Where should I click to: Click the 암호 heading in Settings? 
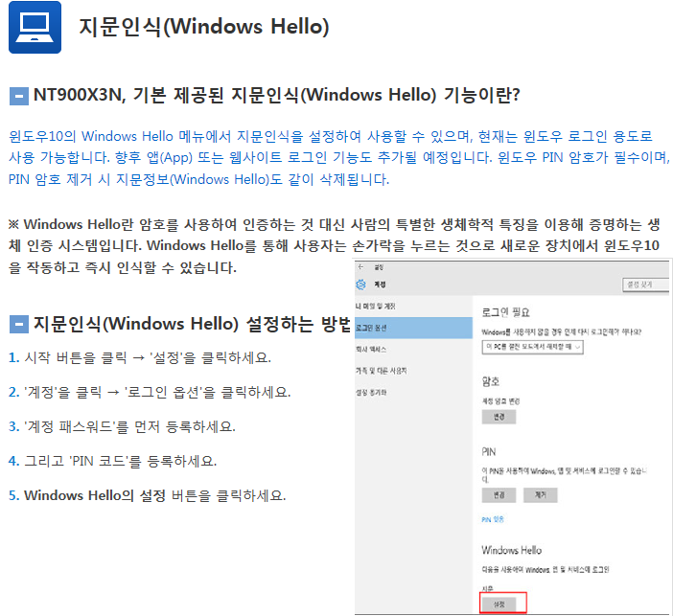click(x=491, y=381)
